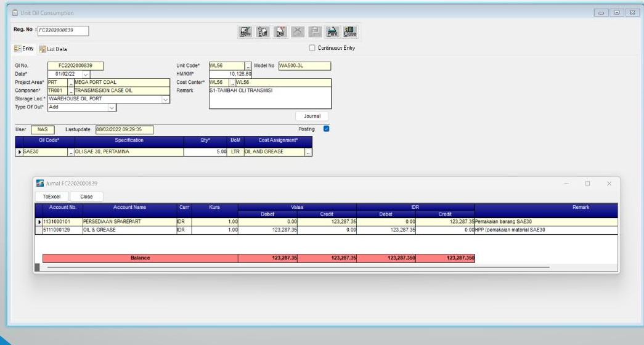The height and width of the screenshot is (345, 644).
Task: Click account number 1131000101
Action: click(62, 222)
